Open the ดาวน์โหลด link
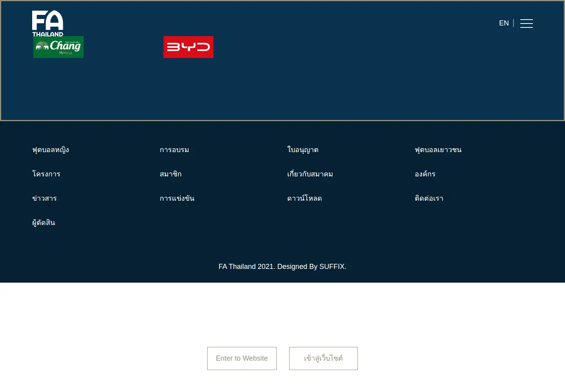The width and height of the screenshot is (565, 392). (x=304, y=198)
